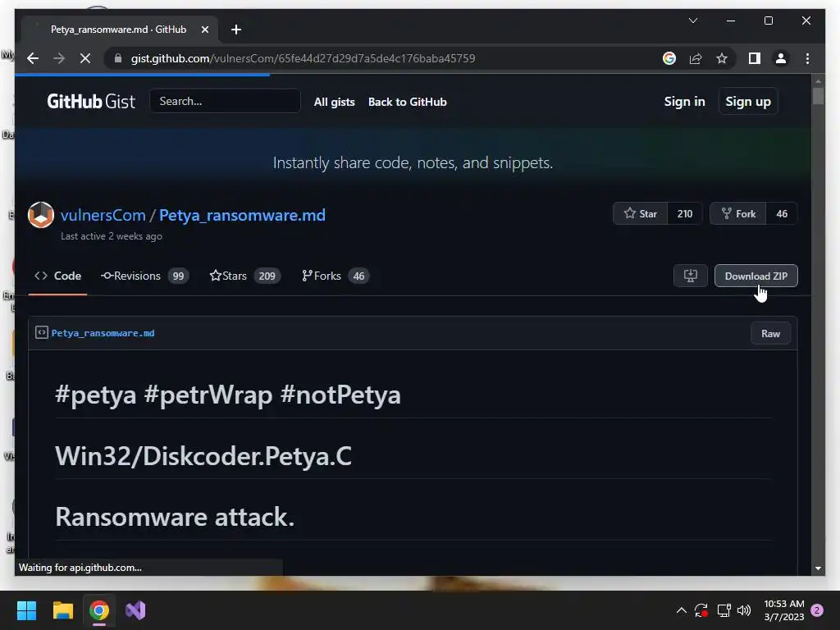Viewport: 840px width, 630px height.
Task: Fork this gist
Action: pos(738,214)
